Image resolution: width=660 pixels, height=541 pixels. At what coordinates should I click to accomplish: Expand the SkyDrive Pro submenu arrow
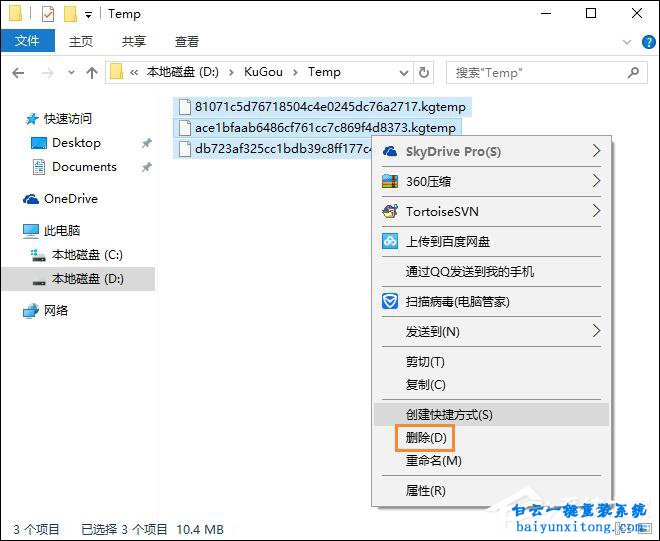[596, 151]
